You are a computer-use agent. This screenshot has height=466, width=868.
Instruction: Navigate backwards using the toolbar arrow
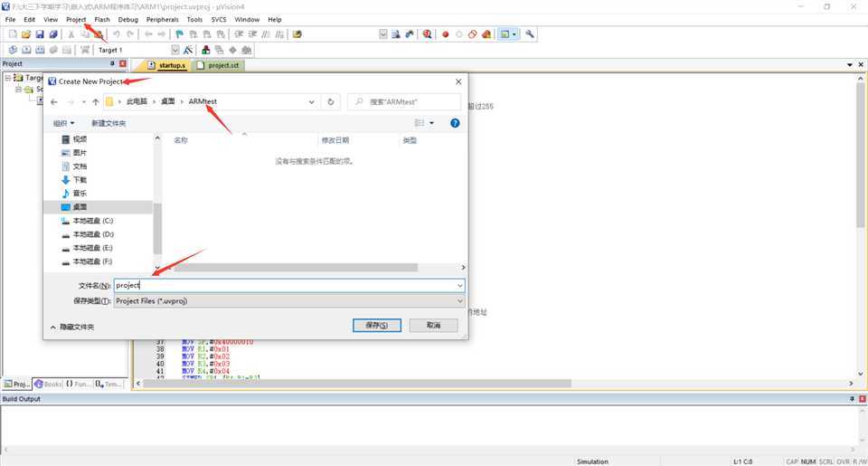(x=148, y=34)
